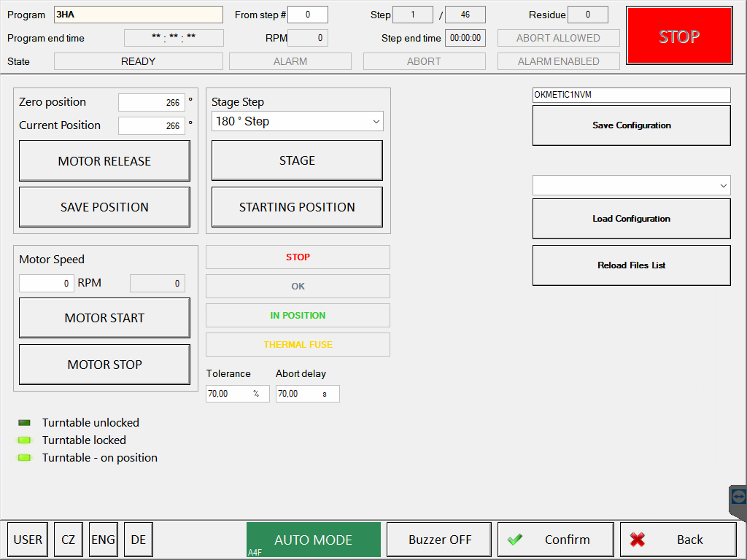The height and width of the screenshot is (560, 747).
Task: Open the Stage Step 180° dropdown
Action: (x=297, y=122)
